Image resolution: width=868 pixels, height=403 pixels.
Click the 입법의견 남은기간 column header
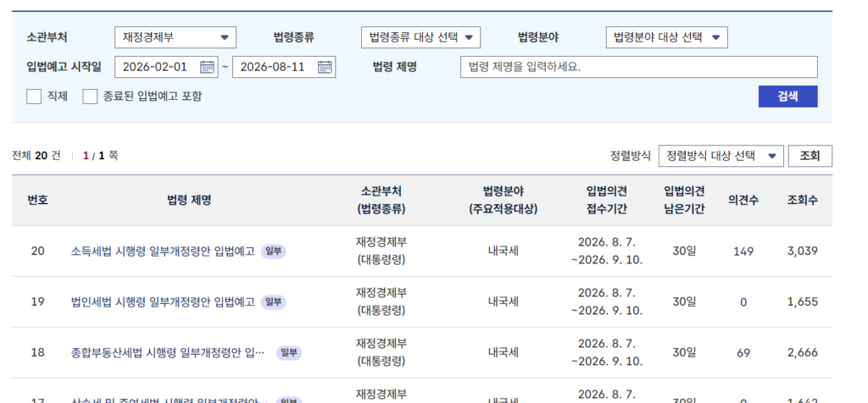684,200
